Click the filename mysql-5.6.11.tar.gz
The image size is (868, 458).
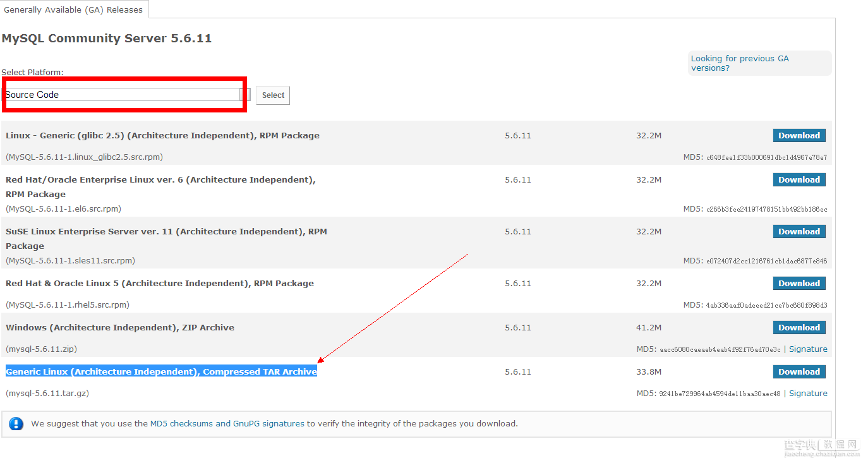pos(47,394)
